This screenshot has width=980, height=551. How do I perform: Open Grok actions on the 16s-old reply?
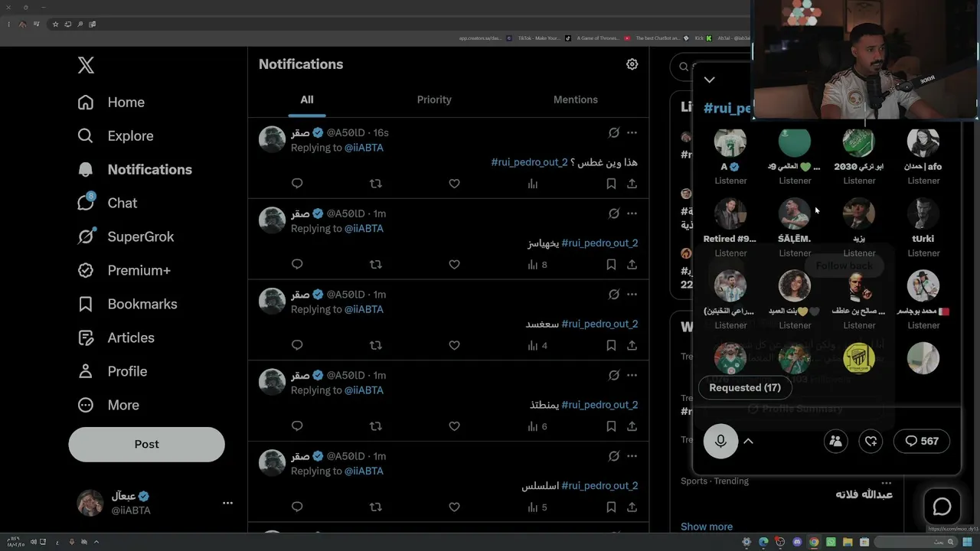[613, 132]
